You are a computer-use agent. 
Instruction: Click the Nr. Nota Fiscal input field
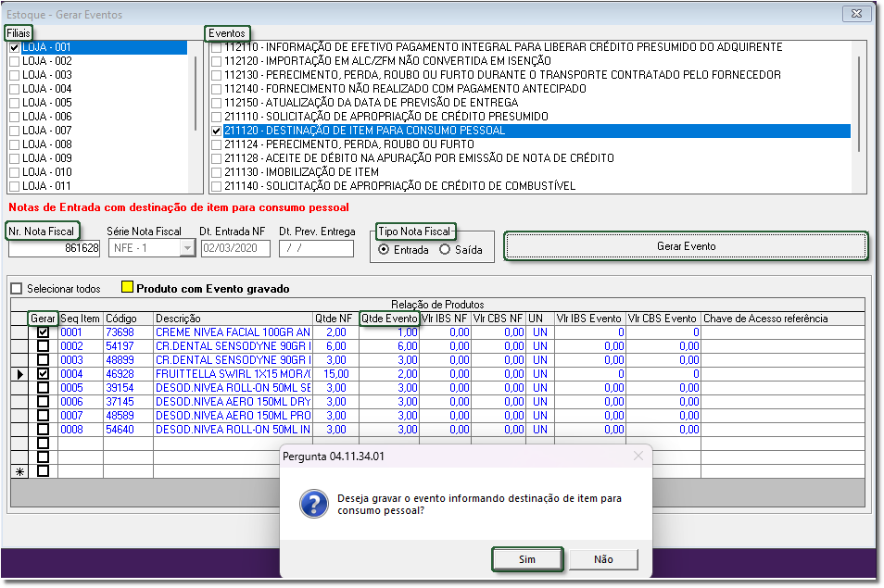54,248
